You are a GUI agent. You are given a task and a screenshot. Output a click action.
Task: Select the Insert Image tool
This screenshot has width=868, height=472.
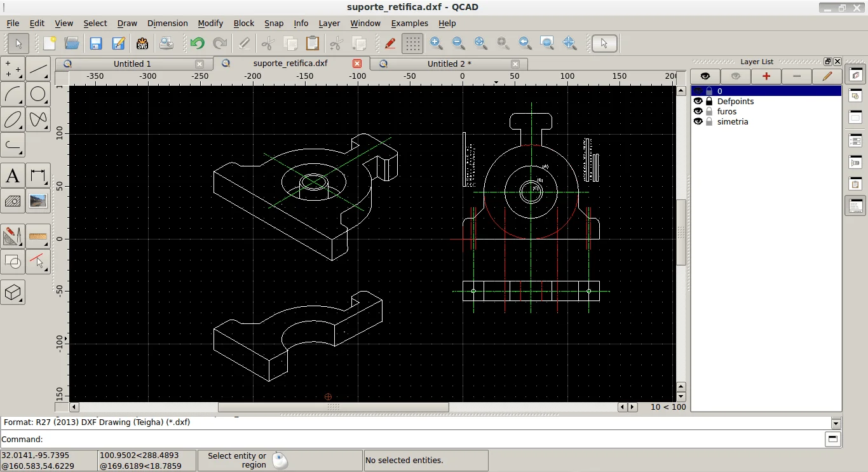pos(38,201)
